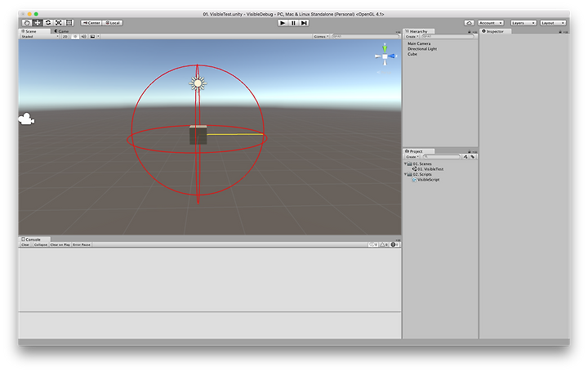Open the Layout dropdown
Image resolution: width=588 pixels, height=372 pixels.
pos(553,23)
